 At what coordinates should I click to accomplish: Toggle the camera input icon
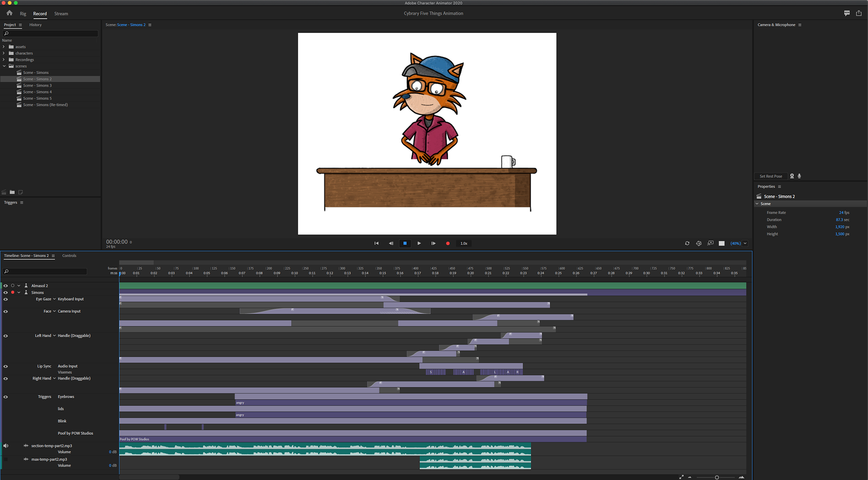[x=792, y=176]
